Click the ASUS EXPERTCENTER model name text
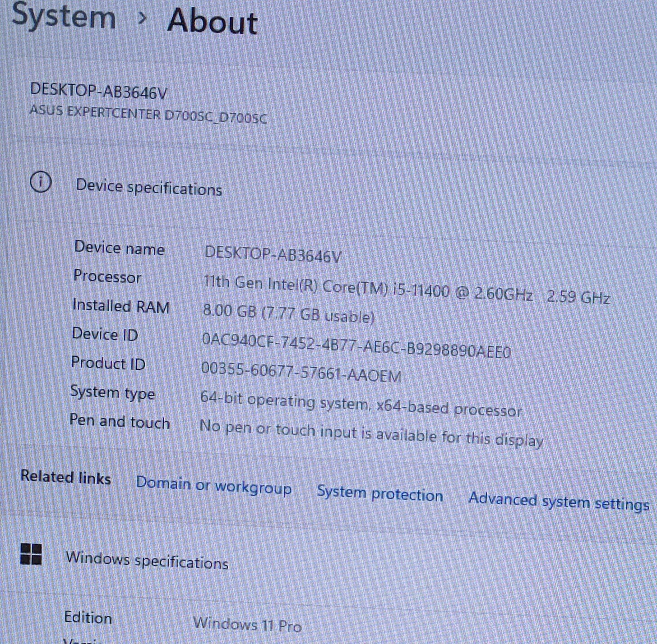This screenshot has height=644, width=657. point(148,114)
